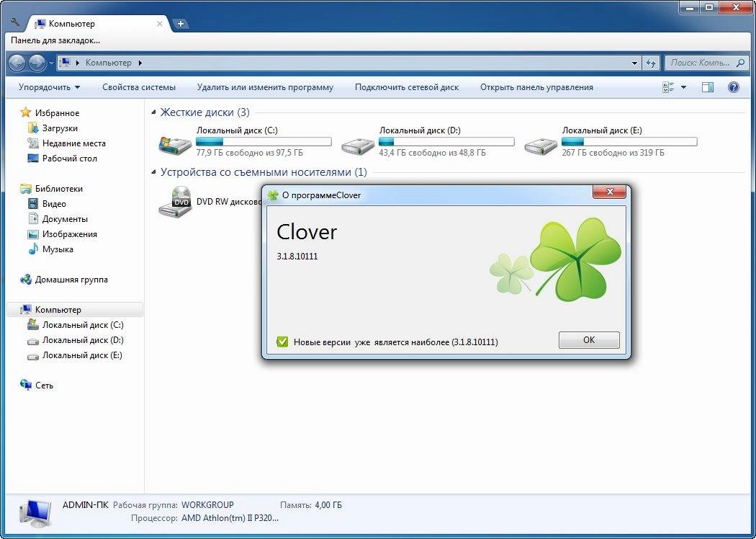Open recent pages dropdown next to navigation arrows
Screen dimensions: 756x539
click(51, 63)
